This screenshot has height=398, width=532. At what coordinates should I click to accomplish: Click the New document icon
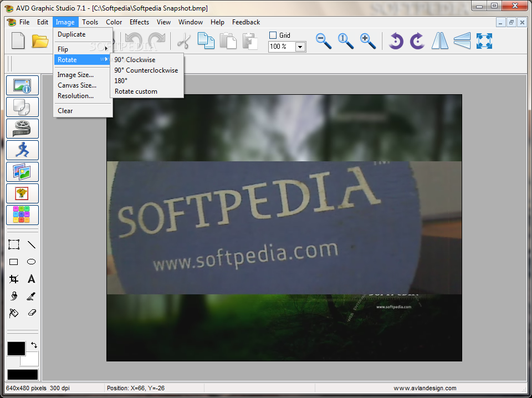(x=18, y=40)
